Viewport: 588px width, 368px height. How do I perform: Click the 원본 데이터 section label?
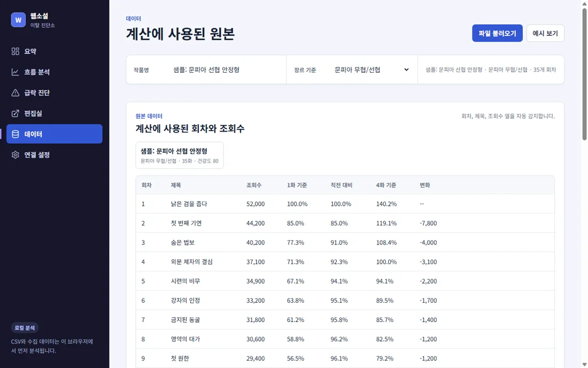pyautogui.click(x=149, y=116)
